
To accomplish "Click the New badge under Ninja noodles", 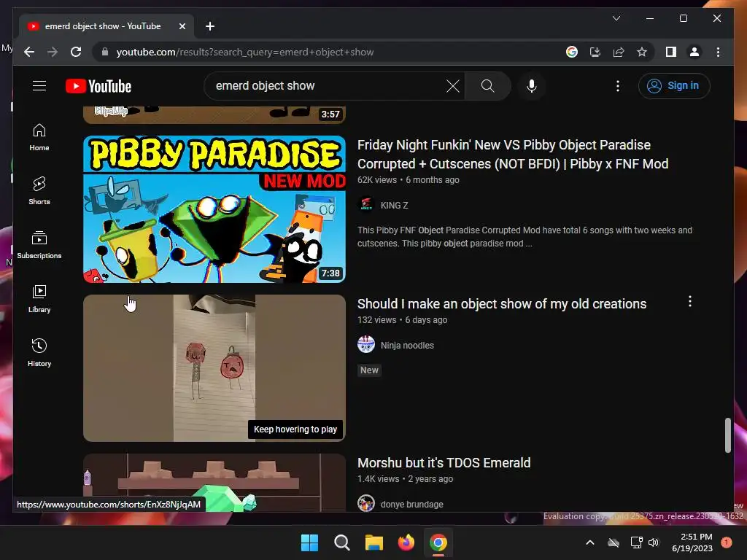I will pyautogui.click(x=369, y=370).
